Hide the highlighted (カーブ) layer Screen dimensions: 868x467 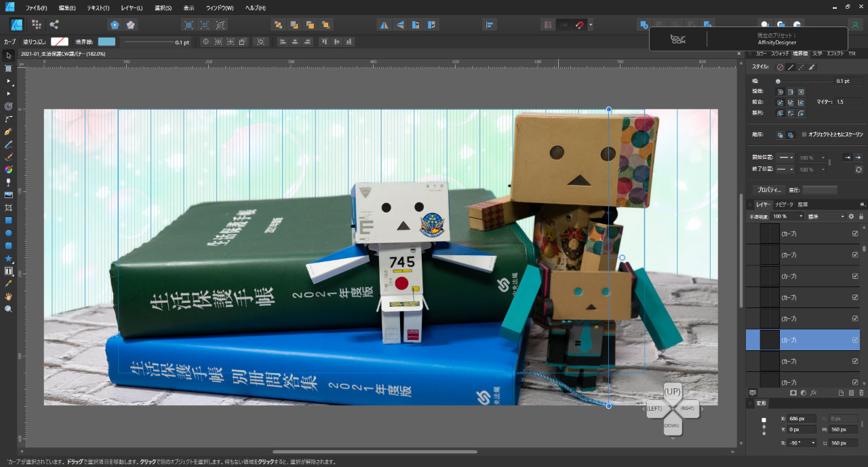point(855,339)
